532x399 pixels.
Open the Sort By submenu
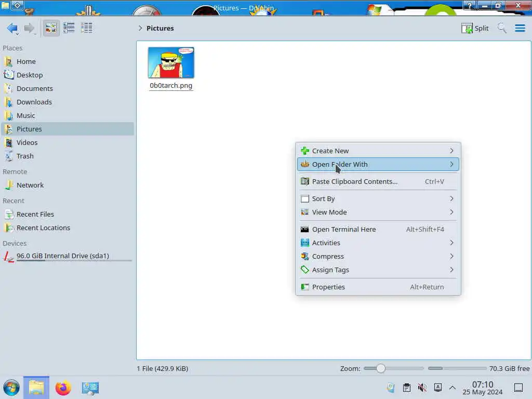pos(378,198)
